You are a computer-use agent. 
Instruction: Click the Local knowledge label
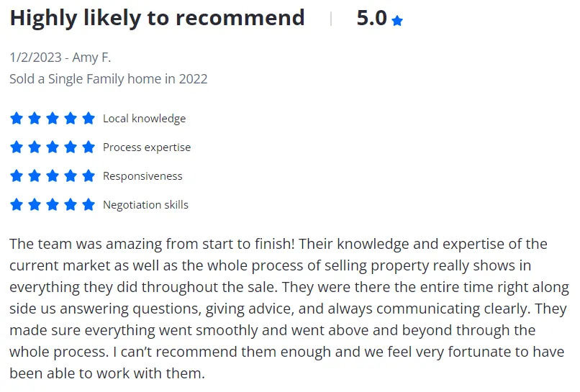144,119
